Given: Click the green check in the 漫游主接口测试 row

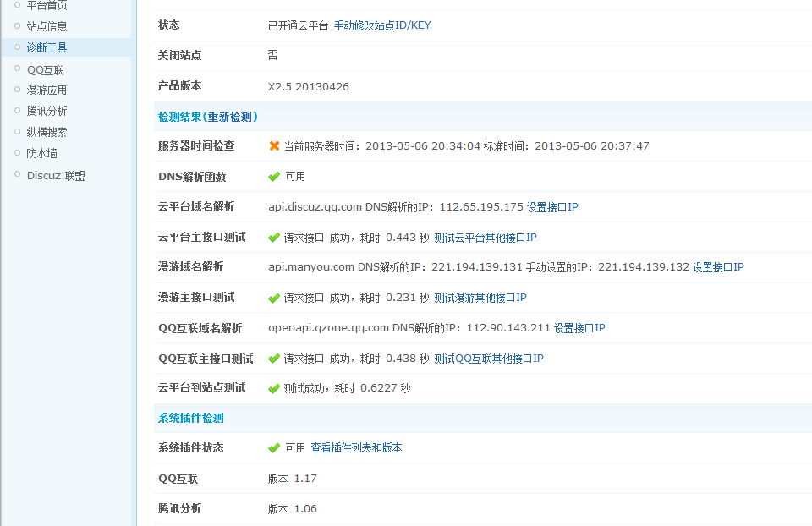Looking at the screenshot, I should tap(274, 299).
